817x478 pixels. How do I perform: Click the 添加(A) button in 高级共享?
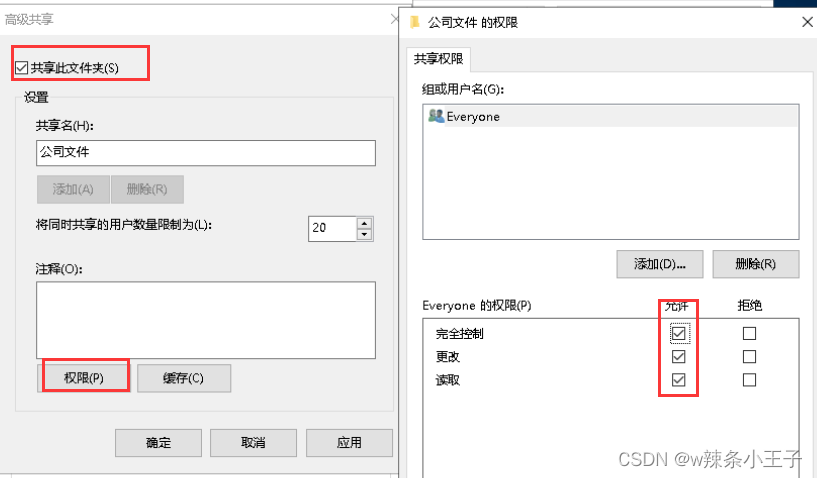(73, 189)
